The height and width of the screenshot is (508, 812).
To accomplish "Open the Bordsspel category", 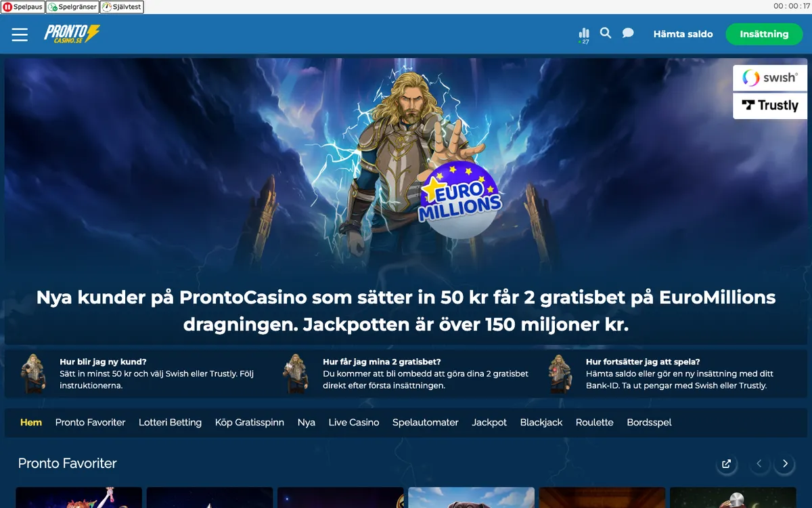I will [x=650, y=422].
